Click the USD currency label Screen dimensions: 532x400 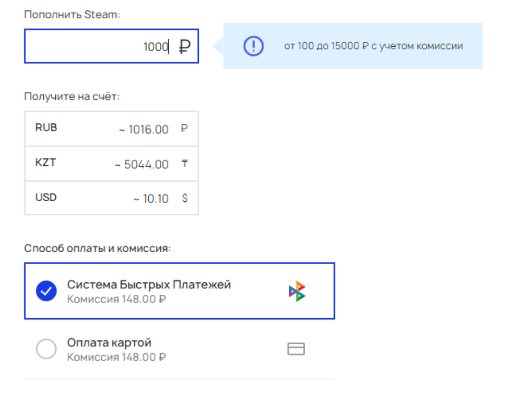pos(46,198)
